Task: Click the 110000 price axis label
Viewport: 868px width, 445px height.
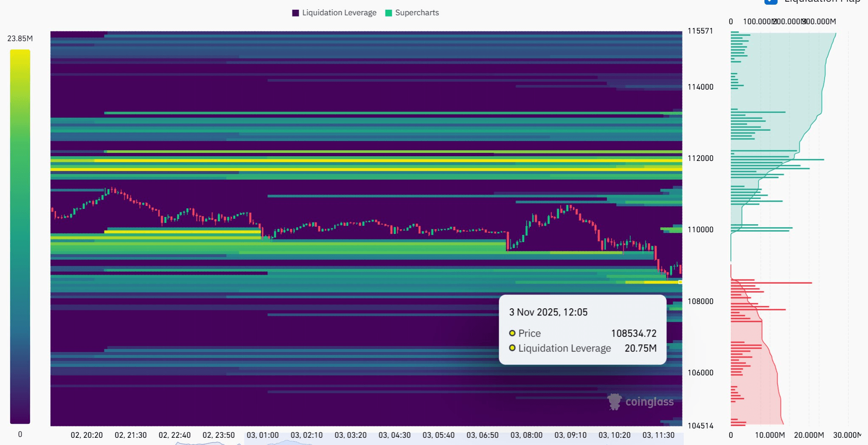Action: point(700,230)
